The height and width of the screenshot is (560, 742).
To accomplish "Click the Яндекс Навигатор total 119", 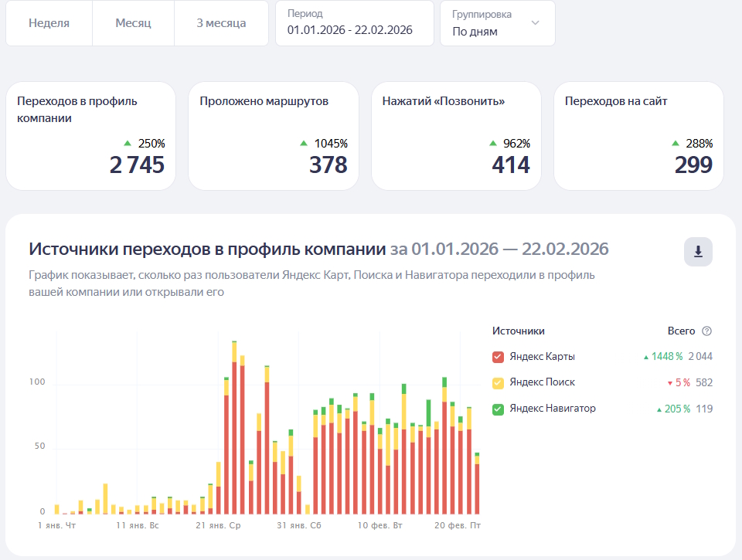I will tap(704, 409).
